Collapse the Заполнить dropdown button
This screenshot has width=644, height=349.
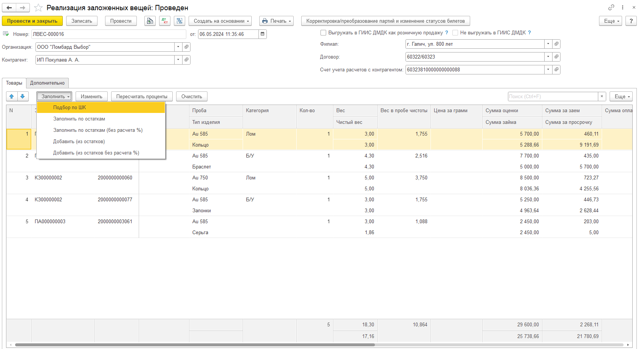[x=54, y=96]
